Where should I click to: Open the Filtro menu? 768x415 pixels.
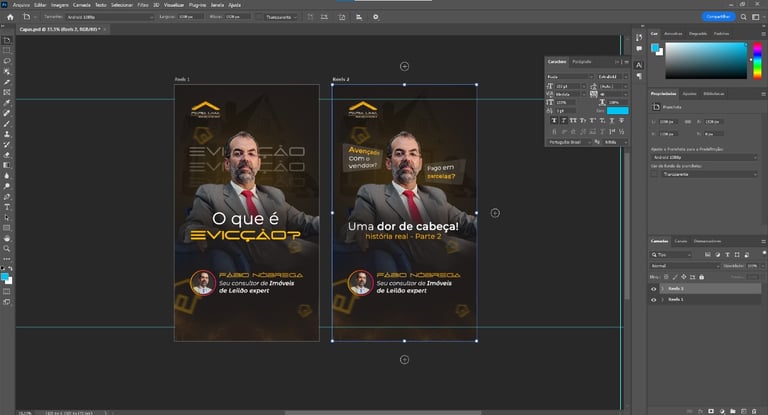tap(143, 5)
